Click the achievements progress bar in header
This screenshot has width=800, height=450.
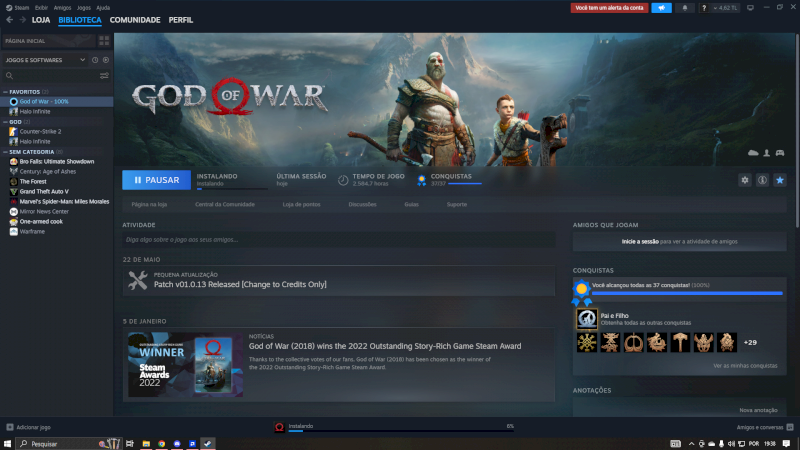(465, 184)
